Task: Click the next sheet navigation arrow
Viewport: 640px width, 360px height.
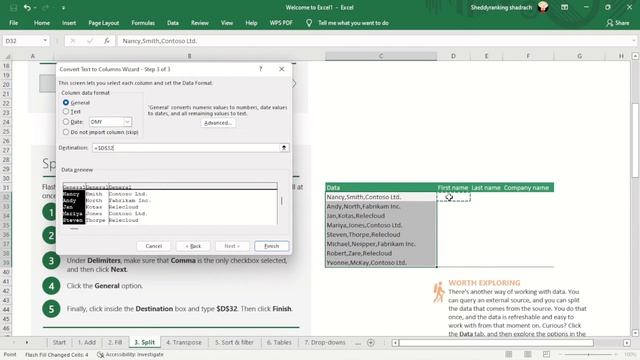Action: [27, 342]
